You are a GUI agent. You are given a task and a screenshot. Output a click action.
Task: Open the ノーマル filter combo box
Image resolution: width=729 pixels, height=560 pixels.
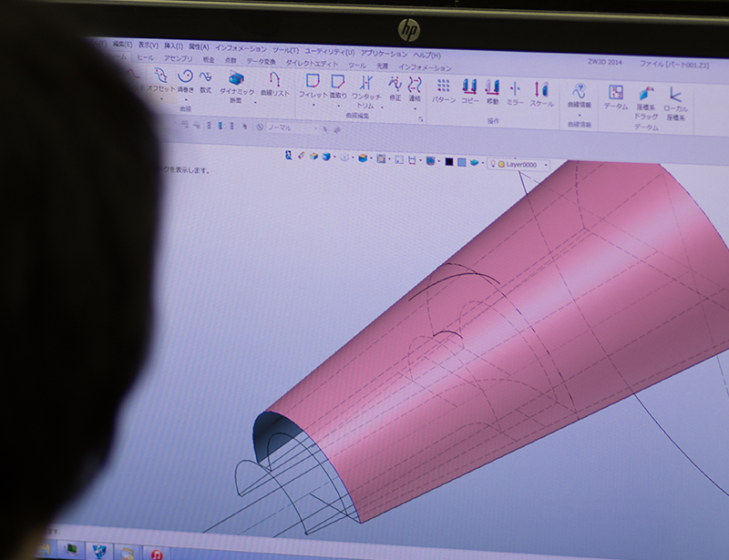(x=293, y=127)
